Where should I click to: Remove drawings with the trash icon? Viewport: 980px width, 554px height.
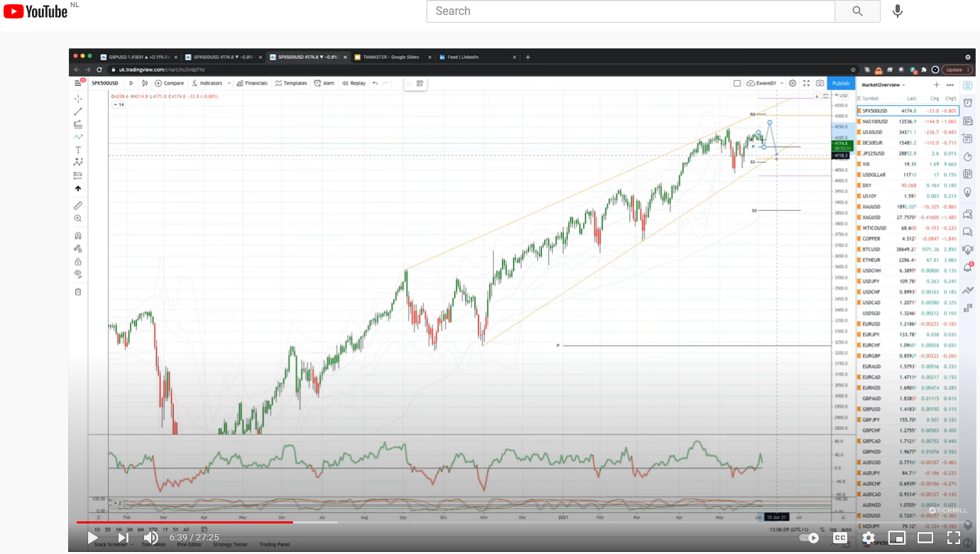coord(78,291)
